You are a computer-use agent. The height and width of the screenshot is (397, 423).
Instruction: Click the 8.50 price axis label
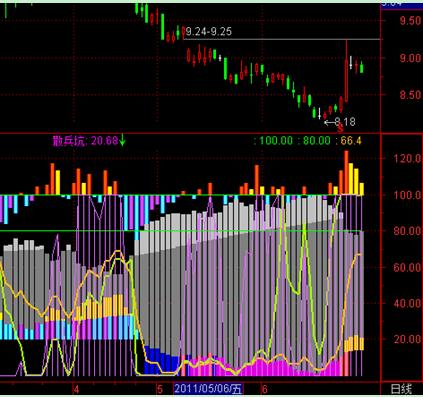click(x=411, y=95)
